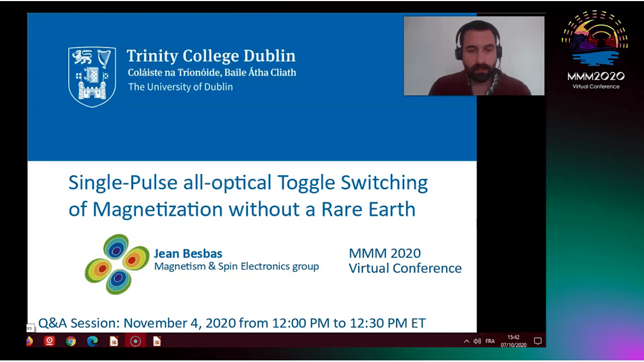Click the presenter's webcam video feed
644x362 pixels.
click(474, 56)
